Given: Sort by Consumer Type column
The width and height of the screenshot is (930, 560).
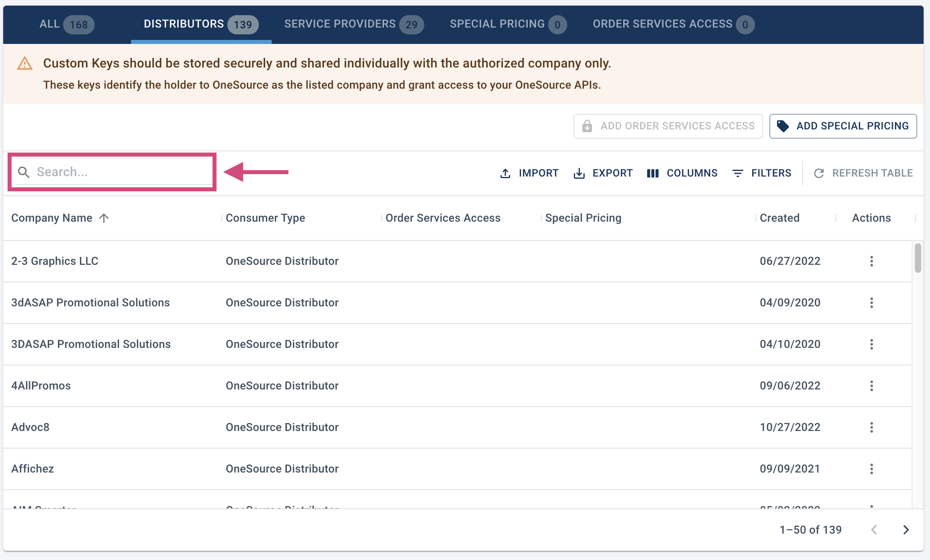Looking at the screenshot, I should 265,218.
